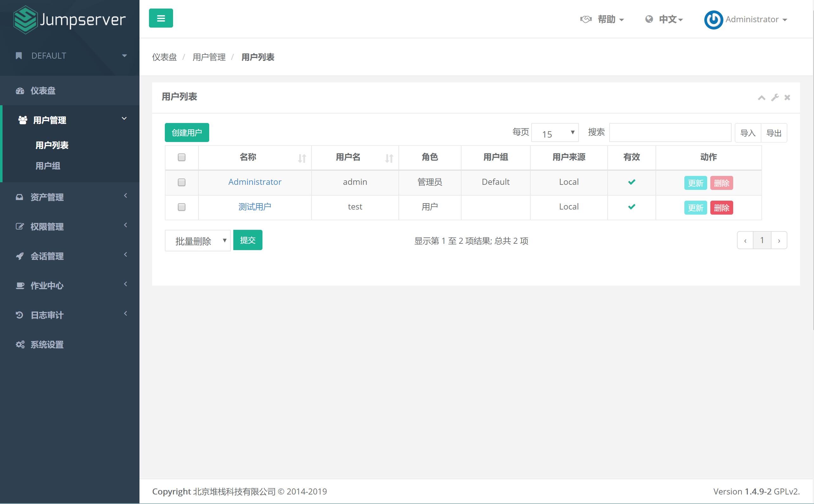The height and width of the screenshot is (504, 814).
Task: Click the 用户来源 column header
Action: (x=569, y=157)
